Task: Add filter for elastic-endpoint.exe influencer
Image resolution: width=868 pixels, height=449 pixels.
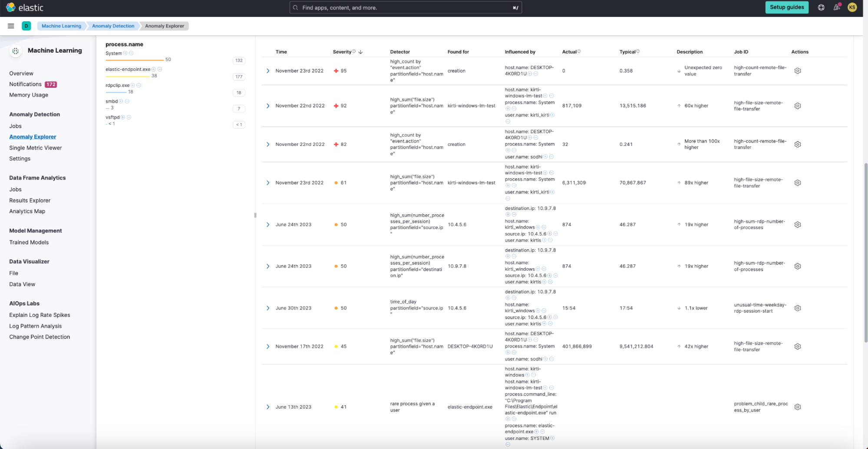Action: (x=153, y=69)
